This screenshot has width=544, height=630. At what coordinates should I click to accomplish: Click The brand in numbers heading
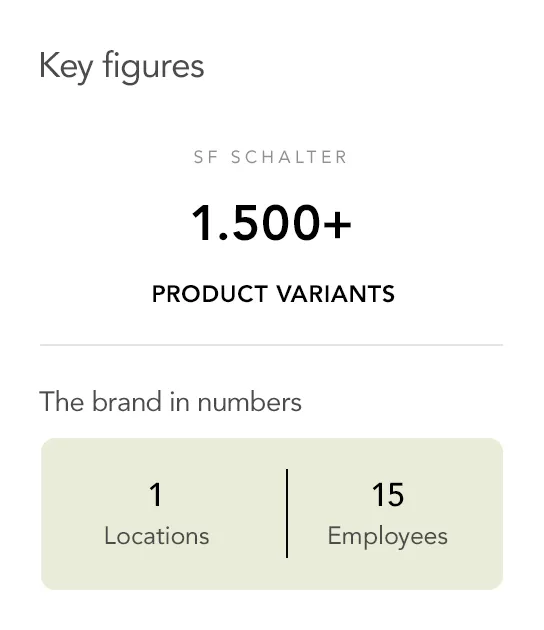tap(170, 401)
